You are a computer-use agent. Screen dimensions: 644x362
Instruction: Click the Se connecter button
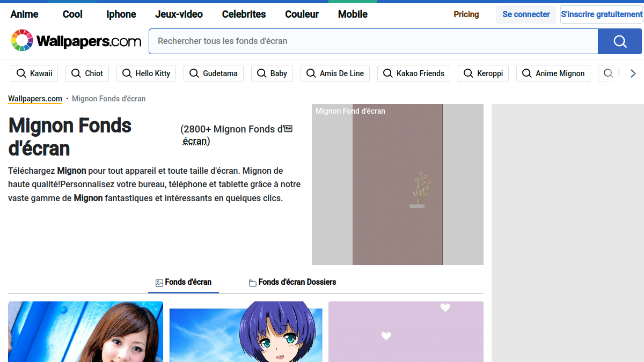pos(526,14)
